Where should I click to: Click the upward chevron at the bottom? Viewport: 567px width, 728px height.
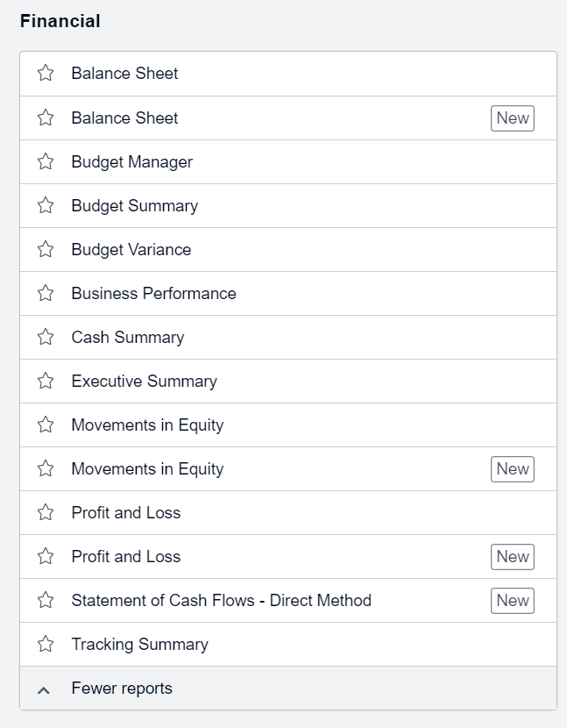pyautogui.click(x=45, y=688)
